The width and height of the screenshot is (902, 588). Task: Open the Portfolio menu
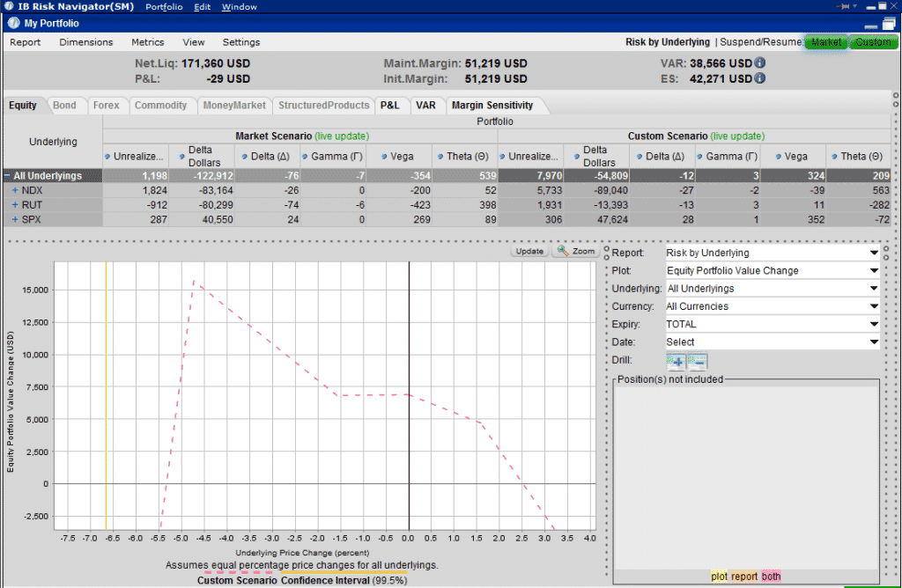click(x=164, y=7)
